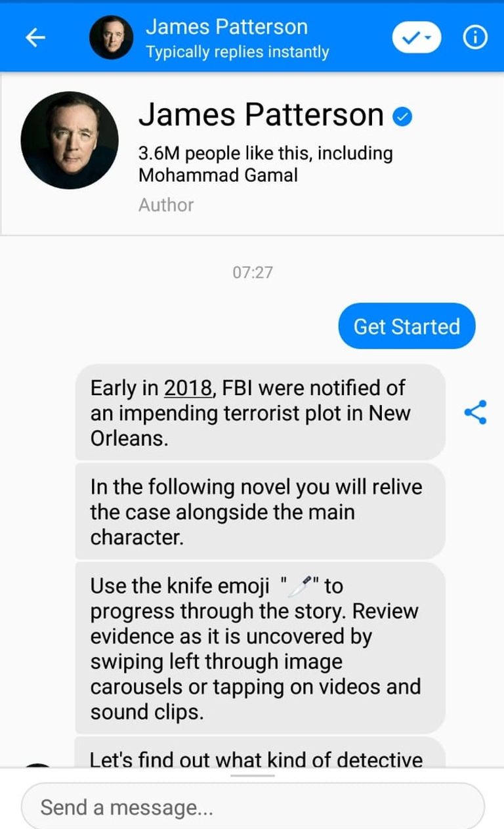Tap the Send a message input field
Image resolution: width=504 pixels, height=829 pixels.
pos(253,807)
